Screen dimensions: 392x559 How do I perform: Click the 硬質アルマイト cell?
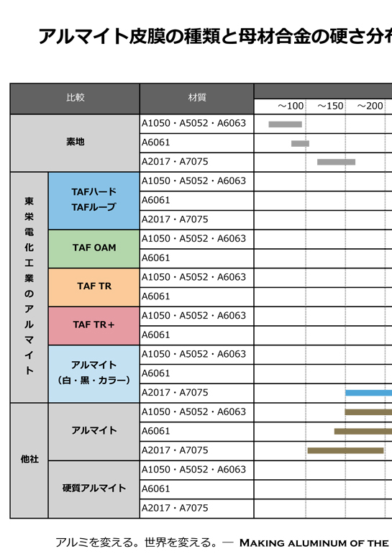point(94,489)
